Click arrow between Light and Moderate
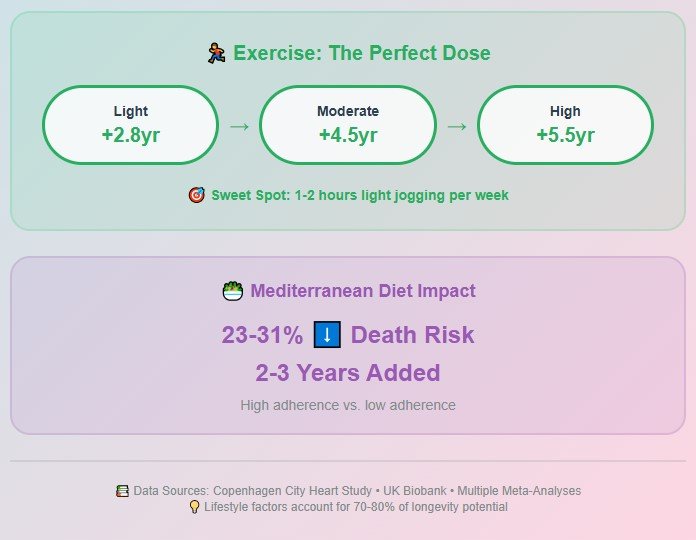The image size is (696, 540). pyautogui.click(x=239, y=127)
